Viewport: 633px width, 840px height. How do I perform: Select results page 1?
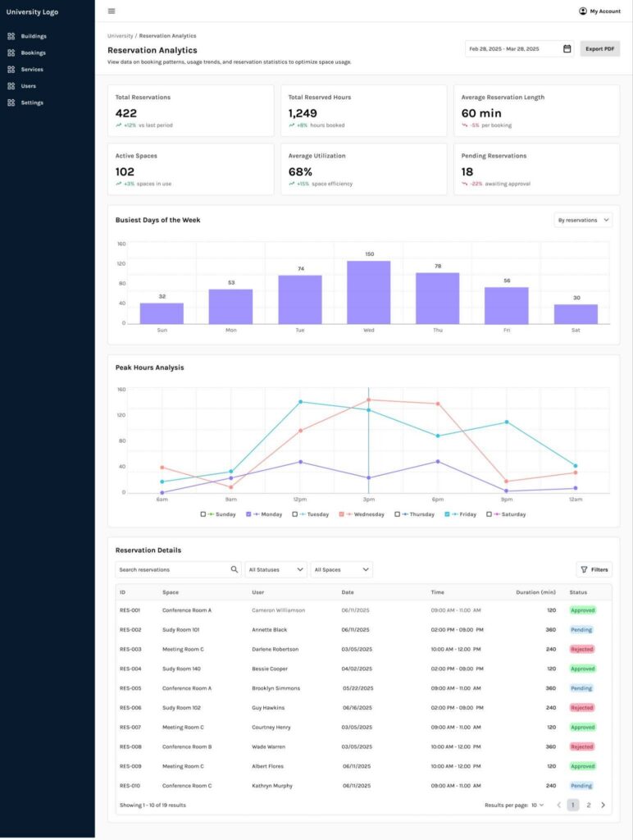click(x=573, y=805)
